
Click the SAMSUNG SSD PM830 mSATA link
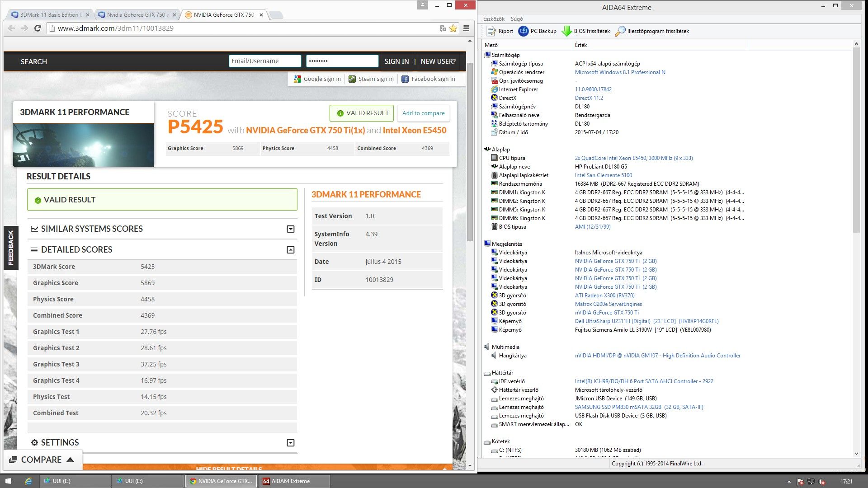pos(639,407)
